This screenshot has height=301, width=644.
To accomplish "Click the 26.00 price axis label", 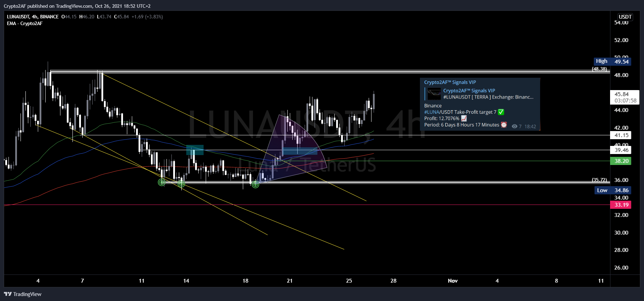I will tap(621, 268).
